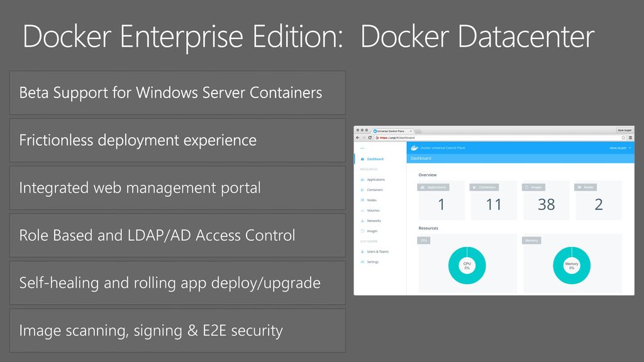Click the nodes count 2

click(x=599, y=204)
